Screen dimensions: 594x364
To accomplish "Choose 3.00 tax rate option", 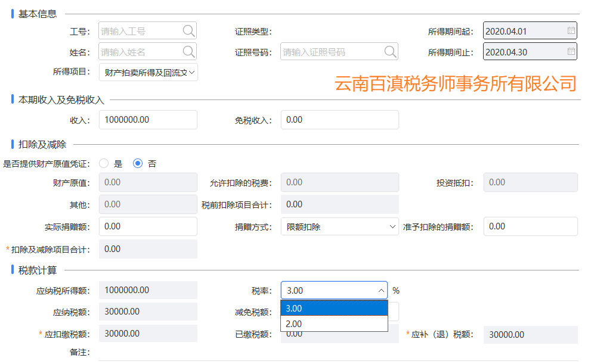I will point(334,309).
